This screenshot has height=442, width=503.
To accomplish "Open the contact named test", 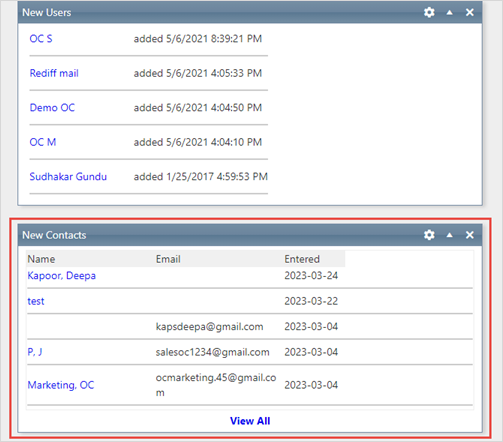I will (x=36, y=301).
